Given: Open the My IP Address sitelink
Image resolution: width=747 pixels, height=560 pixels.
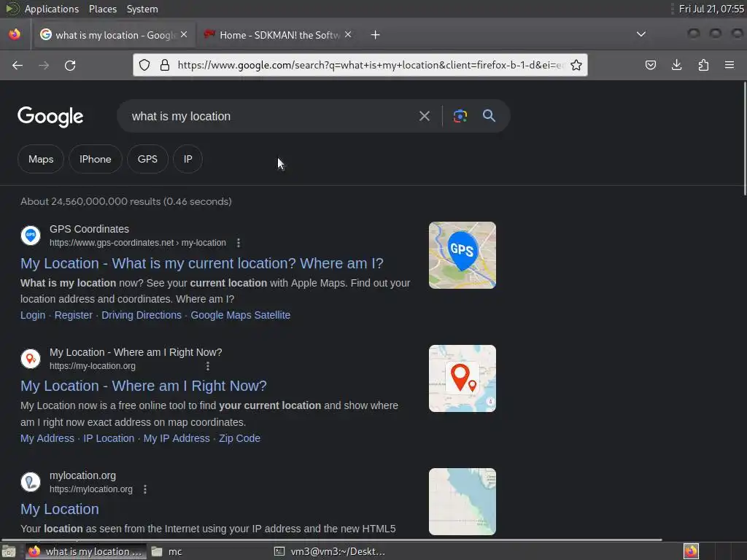Looking at the screenshot, I should (177, 438).
